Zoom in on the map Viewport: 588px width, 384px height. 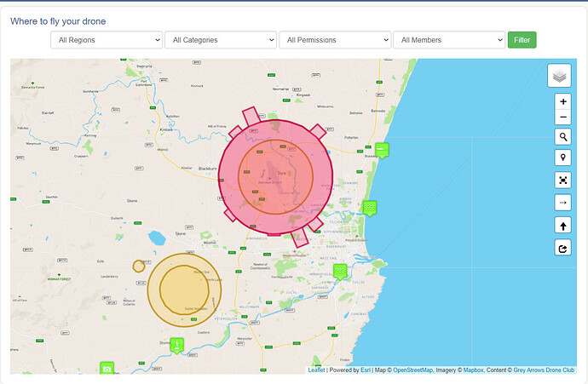(562, 101)
